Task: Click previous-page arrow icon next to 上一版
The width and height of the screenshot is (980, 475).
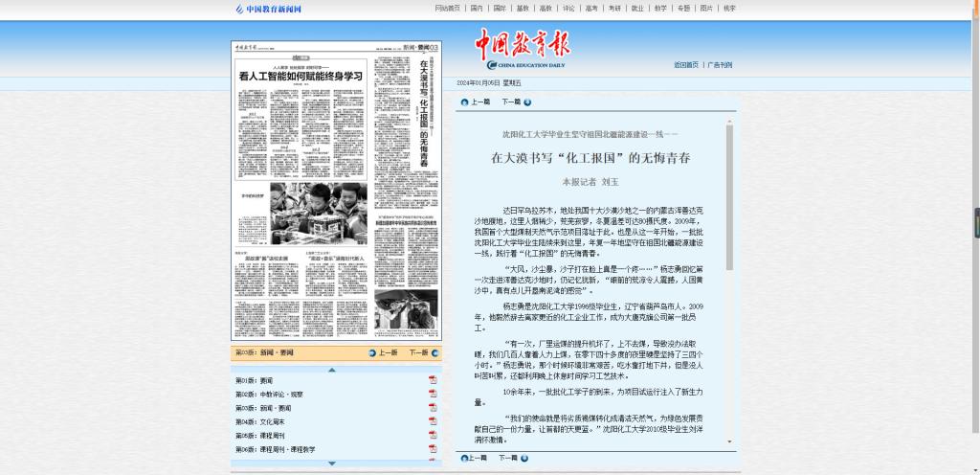Action: tap(372, 352)
